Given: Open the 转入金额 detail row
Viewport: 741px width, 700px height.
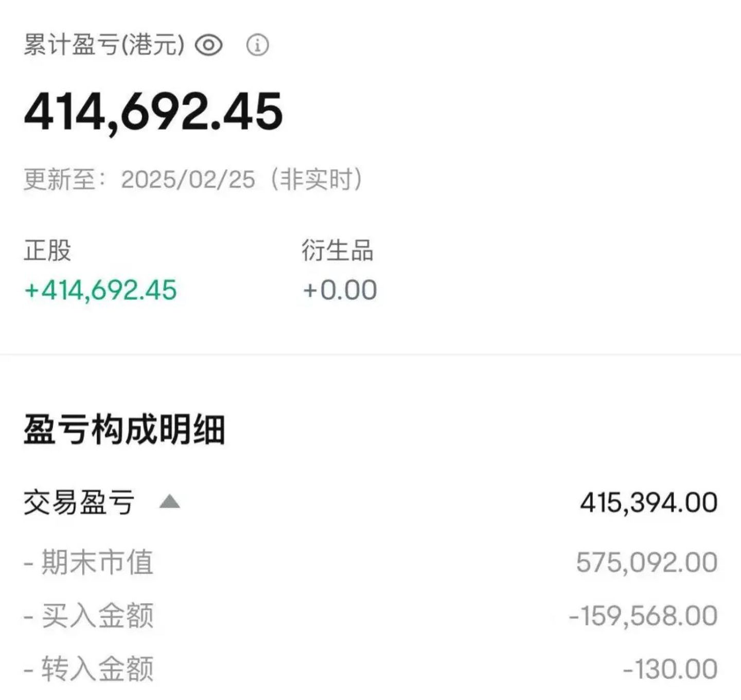Looking at the screenshot, I should 97,669.
